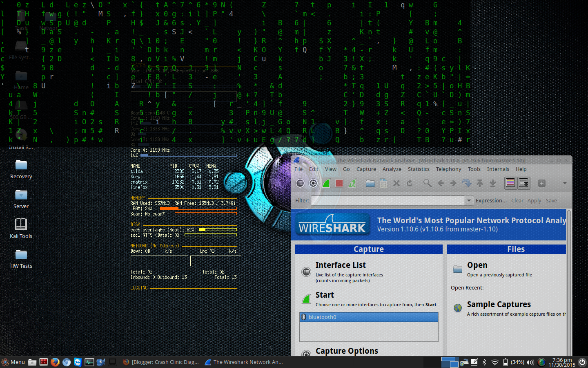Open the Capture menu
Viewport: 588px width, 368px height.
click(x=366, y=169)
